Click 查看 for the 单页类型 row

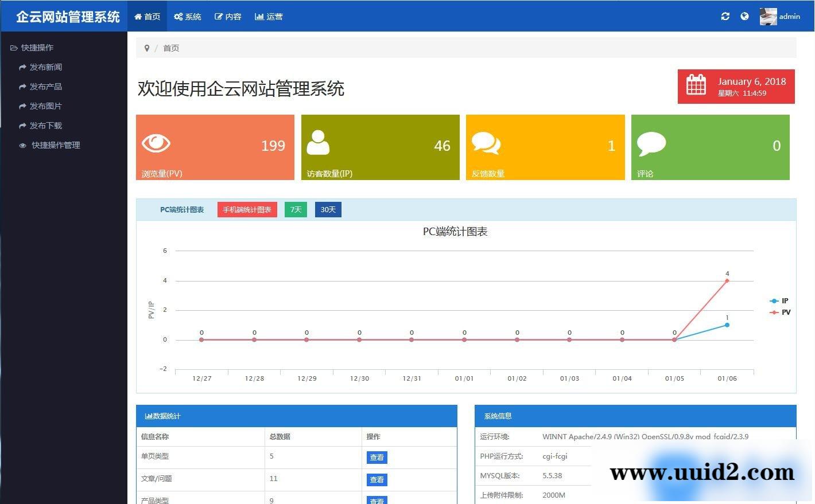377,457
